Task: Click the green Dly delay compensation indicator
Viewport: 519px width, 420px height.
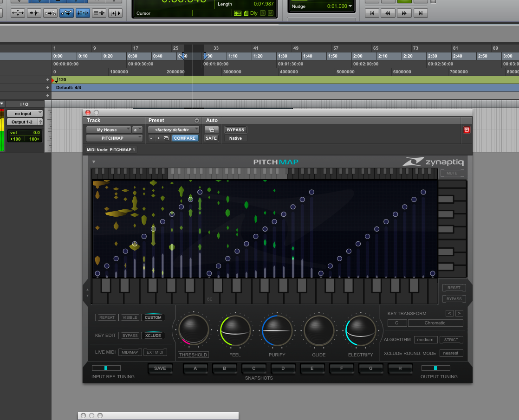Action: point(254,13)
